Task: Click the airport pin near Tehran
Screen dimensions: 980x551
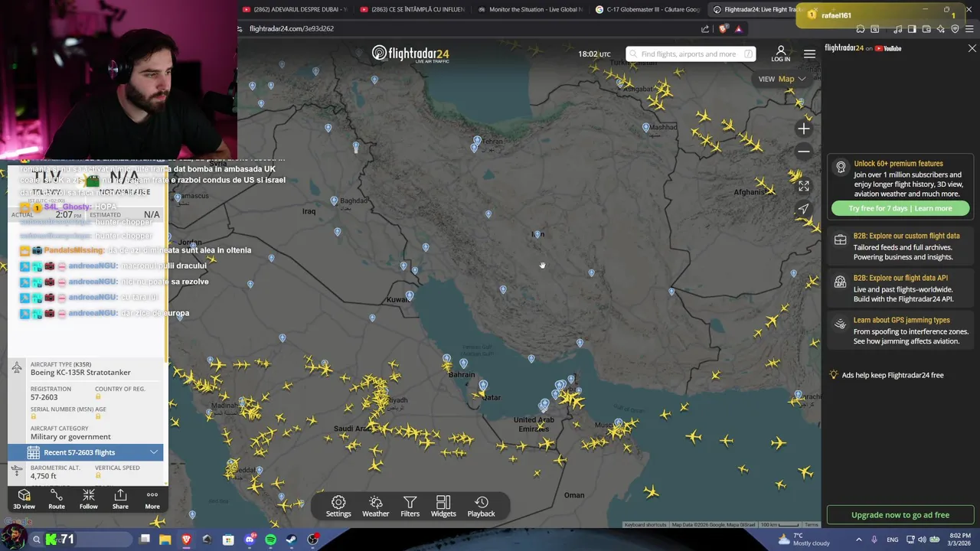Action: click(x=477, y=141)
